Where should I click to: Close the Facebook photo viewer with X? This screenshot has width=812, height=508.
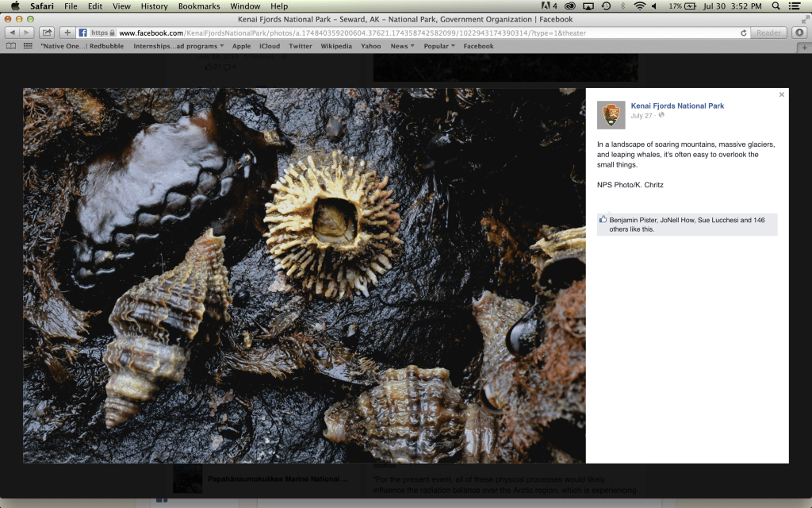coord(781,94)
